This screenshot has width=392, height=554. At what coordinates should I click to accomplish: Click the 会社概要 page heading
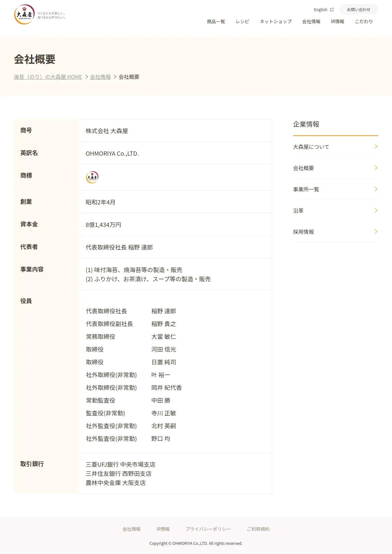(35, 60)
